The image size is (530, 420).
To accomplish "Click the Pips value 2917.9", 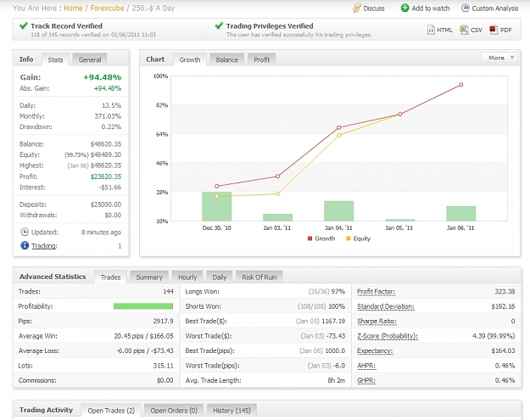I will point(163,322).
